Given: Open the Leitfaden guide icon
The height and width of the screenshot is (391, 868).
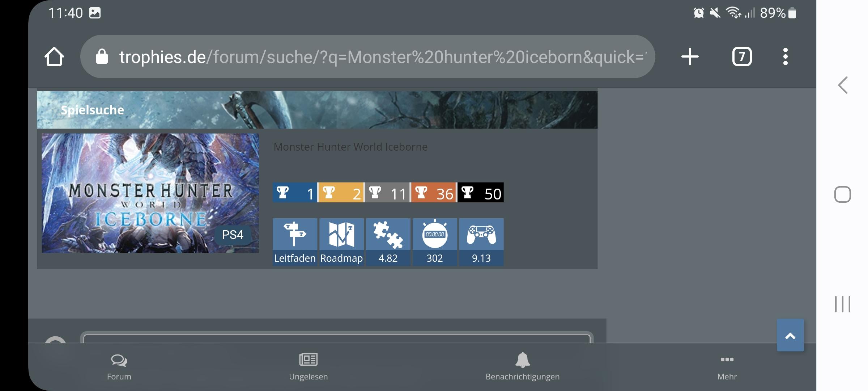Looking at the screenshot, I should 295,241.
